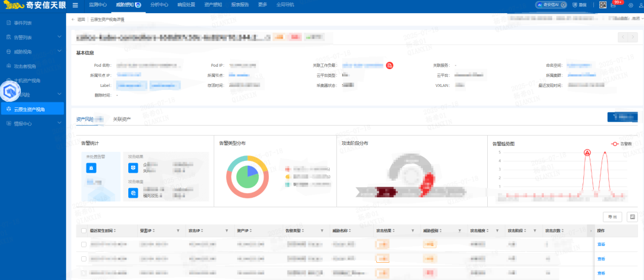This screenshot has height=280, width=644.
Task: Expand the table columns arrow before 操作
Action: click(591, 231)
